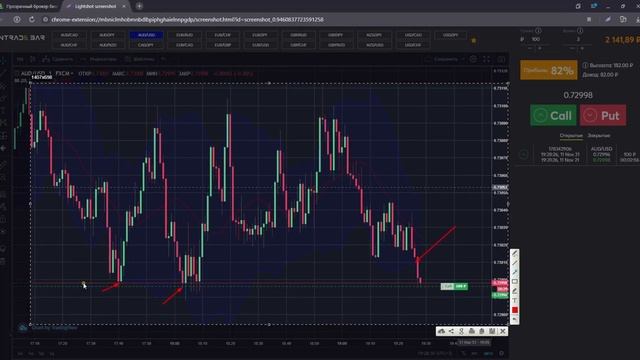Increase the expiry time with plus

pyautogui.click(x=582, y=48)
